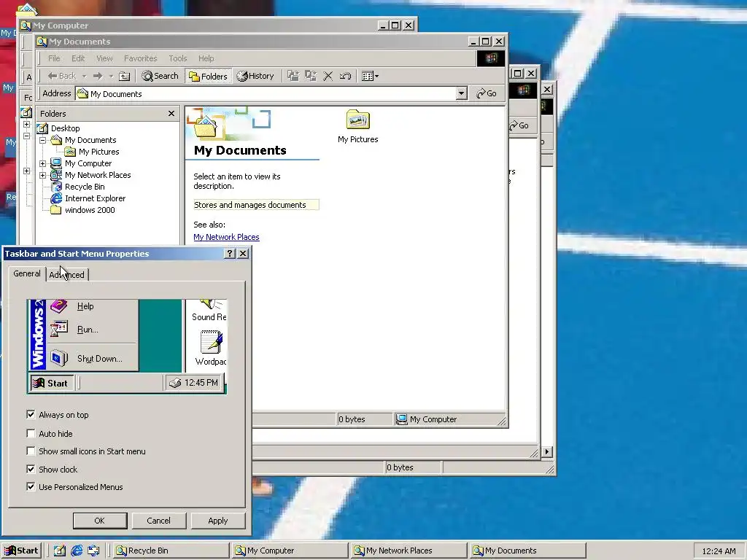The image size is (747, 560).
Task: Click Cancel in Taskbar Properties
Action: tap(158, 521)
